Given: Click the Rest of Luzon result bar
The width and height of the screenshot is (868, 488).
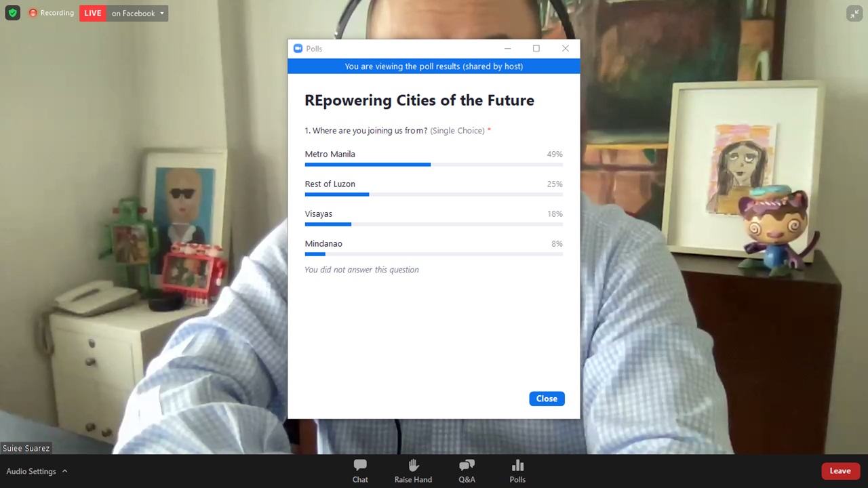Looking at the screenshot, I should tap(433, 195).
